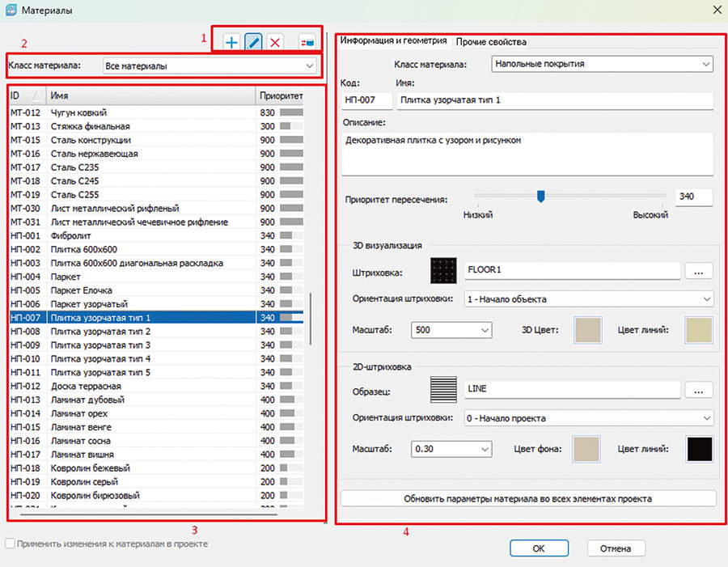Image resolution: width=728 pixels, height=567 pixels.
Task: Switch to the Прочие свойства tab
Action: tap(492, 41)
